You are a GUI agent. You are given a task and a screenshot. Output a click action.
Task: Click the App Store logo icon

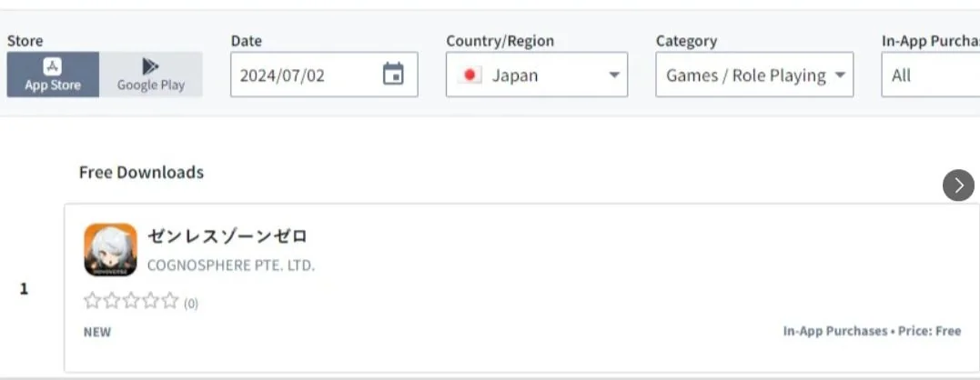point(53,65)
